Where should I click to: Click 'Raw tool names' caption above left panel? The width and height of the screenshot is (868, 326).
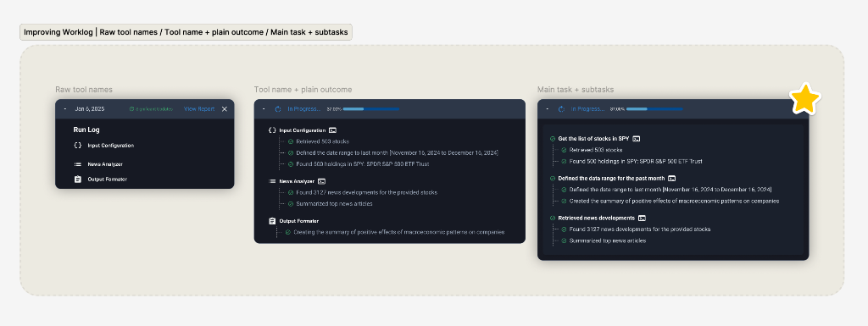(84, 90)
